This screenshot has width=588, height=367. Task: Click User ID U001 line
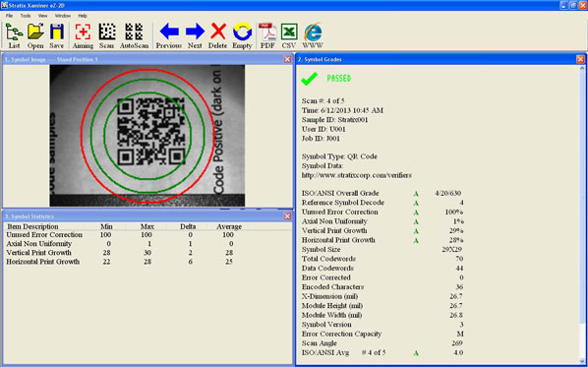pyautogui.click(x=323, y=129)
